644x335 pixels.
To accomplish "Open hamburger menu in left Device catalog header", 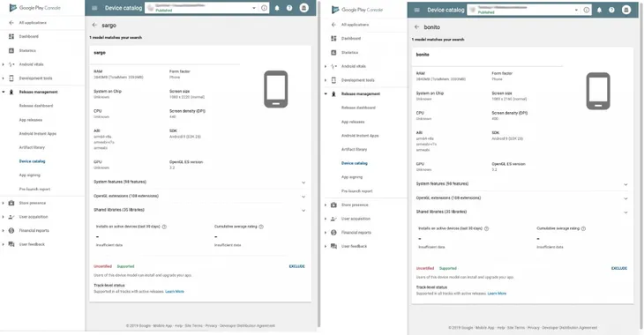I will [94, 8].
